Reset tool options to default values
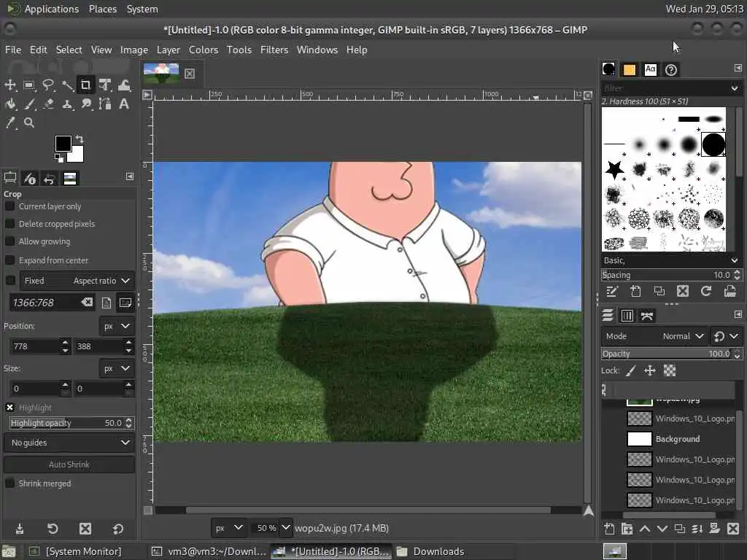Screen dimensions: 747x560 118,529
